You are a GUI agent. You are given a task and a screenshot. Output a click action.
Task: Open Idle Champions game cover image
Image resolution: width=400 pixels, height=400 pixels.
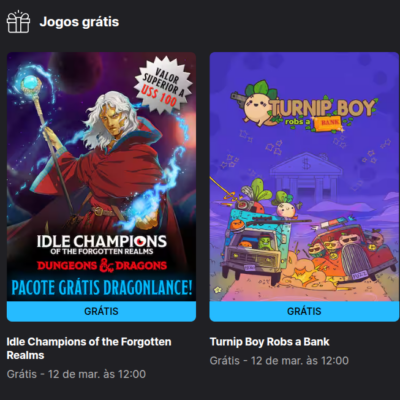click(101, 177)
